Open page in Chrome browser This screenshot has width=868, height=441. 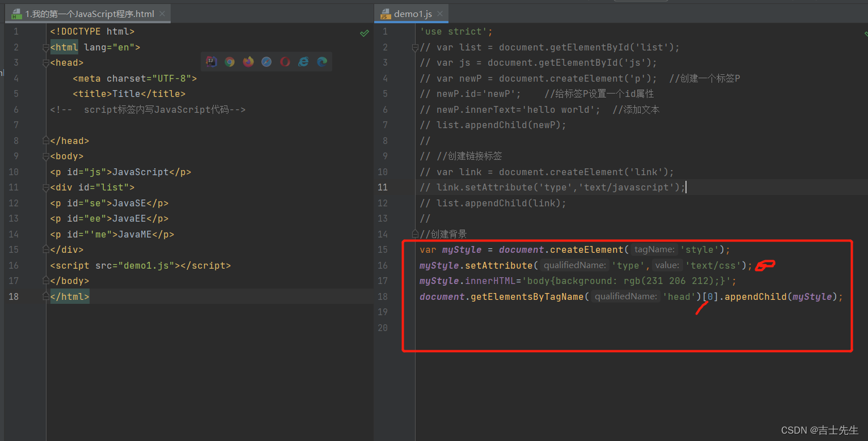pos(230,62)
